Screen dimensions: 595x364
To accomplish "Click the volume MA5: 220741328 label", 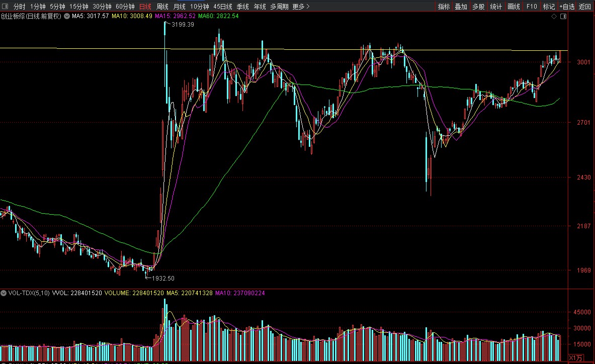I will 189,293.
